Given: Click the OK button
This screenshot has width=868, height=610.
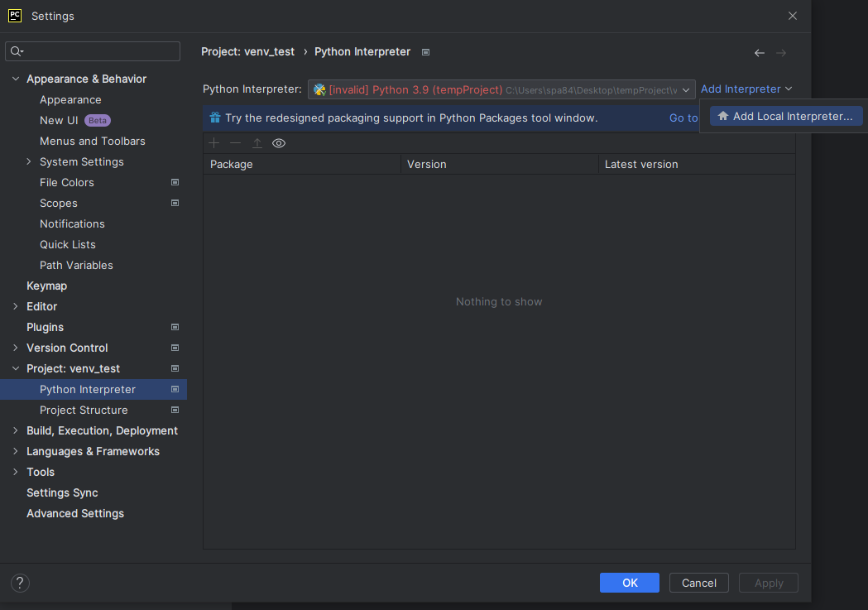Looking at the screenshot, I should click(630, 583).
